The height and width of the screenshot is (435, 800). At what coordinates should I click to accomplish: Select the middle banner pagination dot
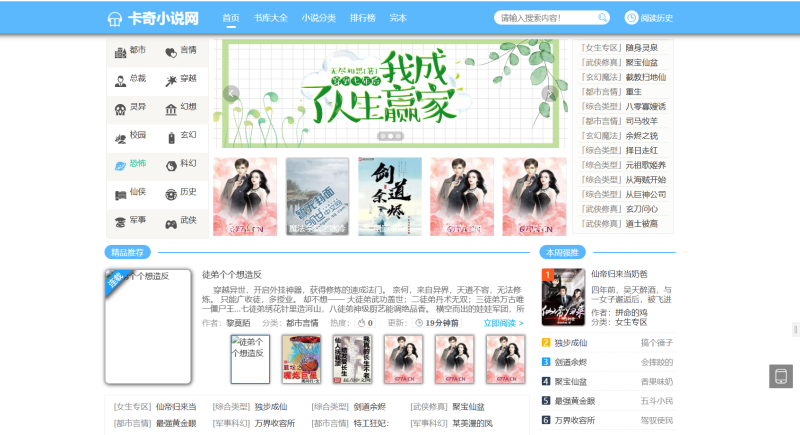[390, 136]
